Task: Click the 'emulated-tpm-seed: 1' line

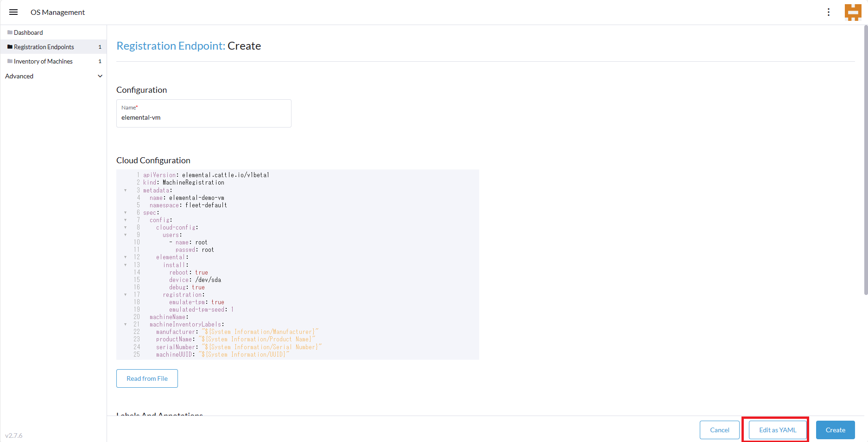Action: pyautogui.click(x=201, y=309)
